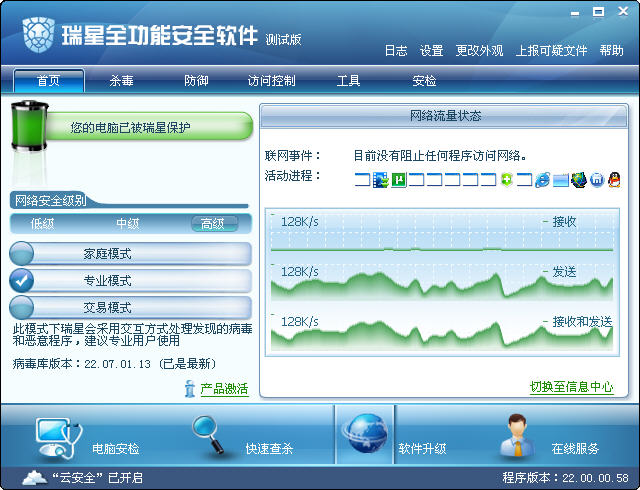Image resolution: width=640 pixels, height=490 pixels.
Task: Click the QQ penguin process icon
Action: [x=614, y=180]
